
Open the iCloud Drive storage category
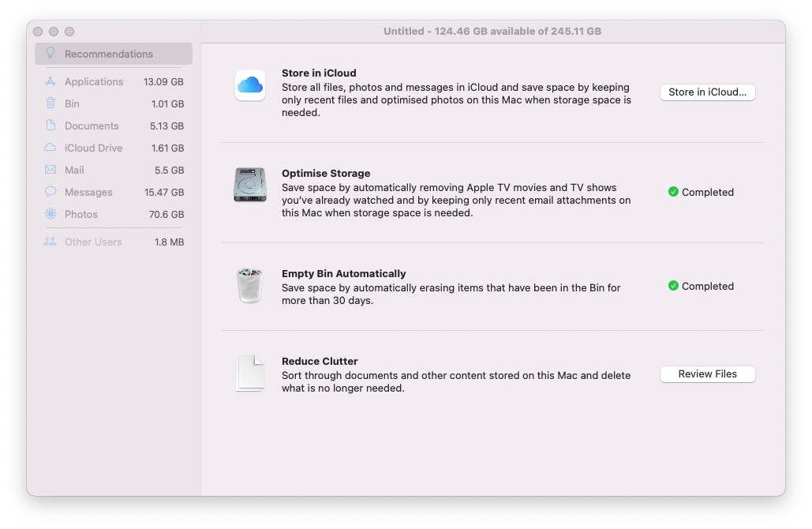coord(114,148)
